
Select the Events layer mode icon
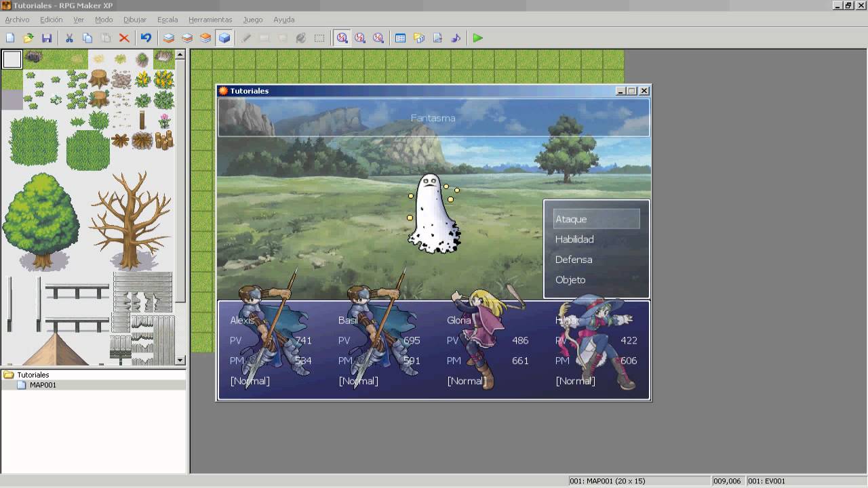(x=224, y=38)
